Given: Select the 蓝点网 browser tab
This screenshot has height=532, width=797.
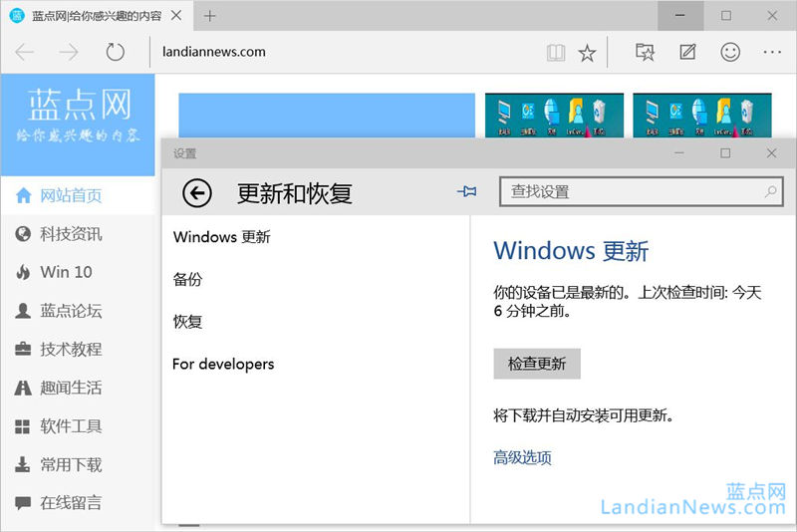Looking at the screenshot, I should (x=97, y=16).
